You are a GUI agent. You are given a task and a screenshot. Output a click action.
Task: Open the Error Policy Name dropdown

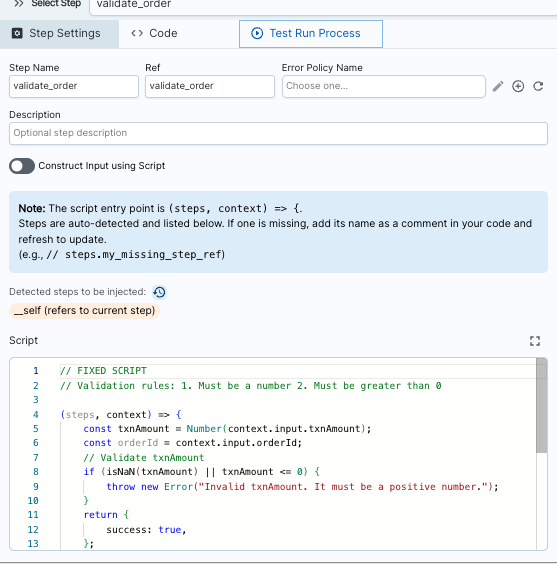(384, 86)
